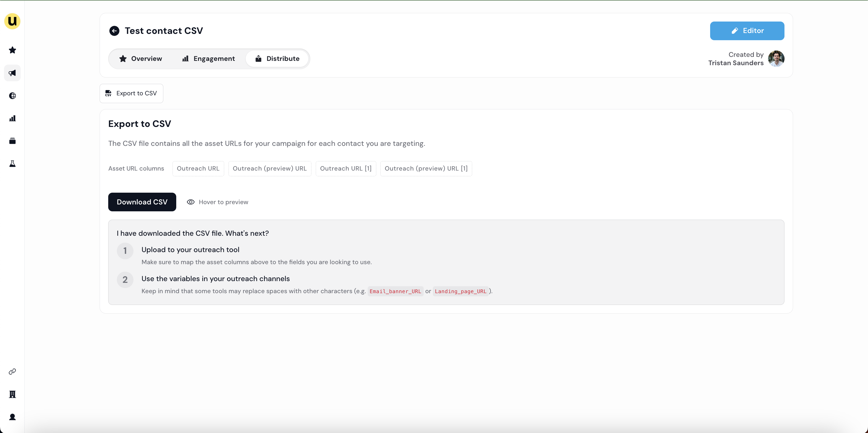Click Tristan Saunders avatar thumbnail

pos(776,59)
